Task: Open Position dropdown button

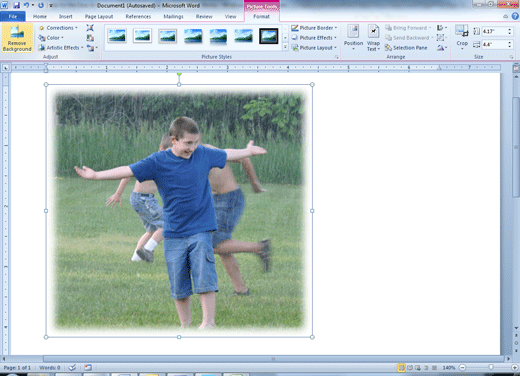Action: pos(353,38)
